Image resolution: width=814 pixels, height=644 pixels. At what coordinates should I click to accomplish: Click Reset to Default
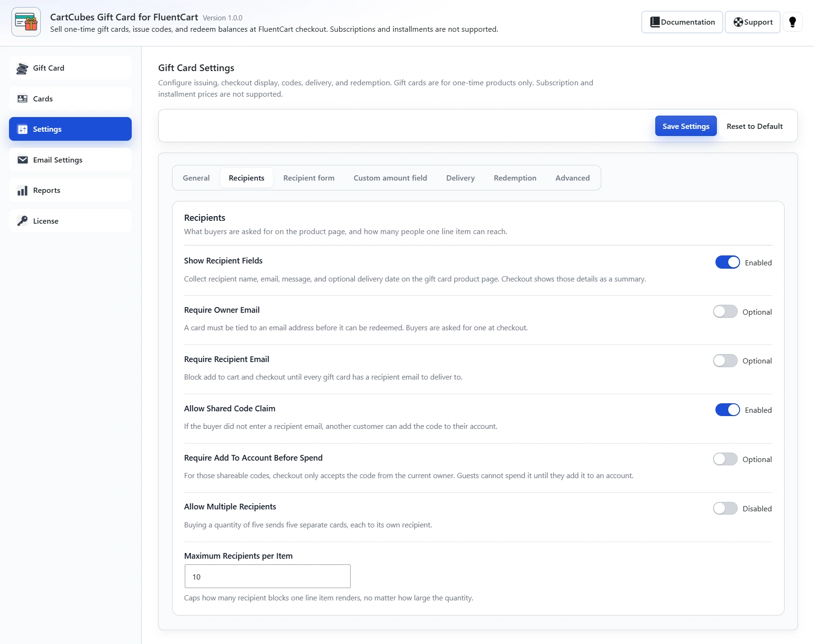tap(755, 126)
